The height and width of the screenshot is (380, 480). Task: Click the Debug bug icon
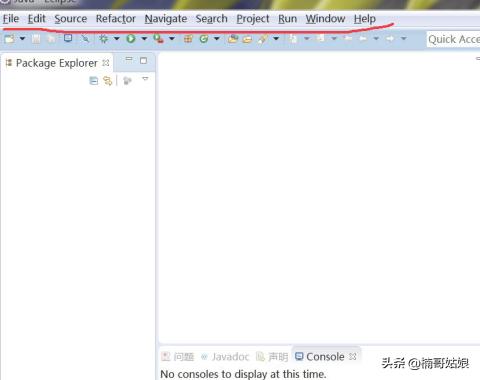pyautogui.click(x=104, y=39)
